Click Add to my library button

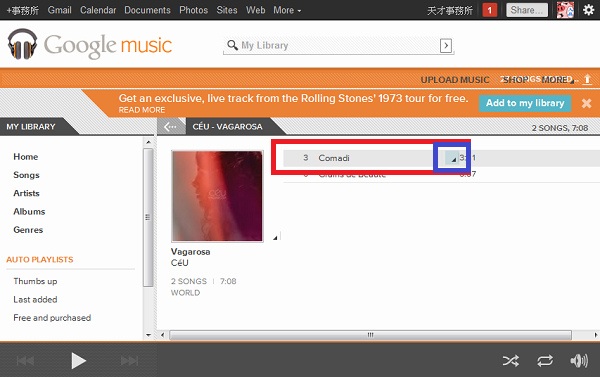pyautogui.click(x=525, y=103)
